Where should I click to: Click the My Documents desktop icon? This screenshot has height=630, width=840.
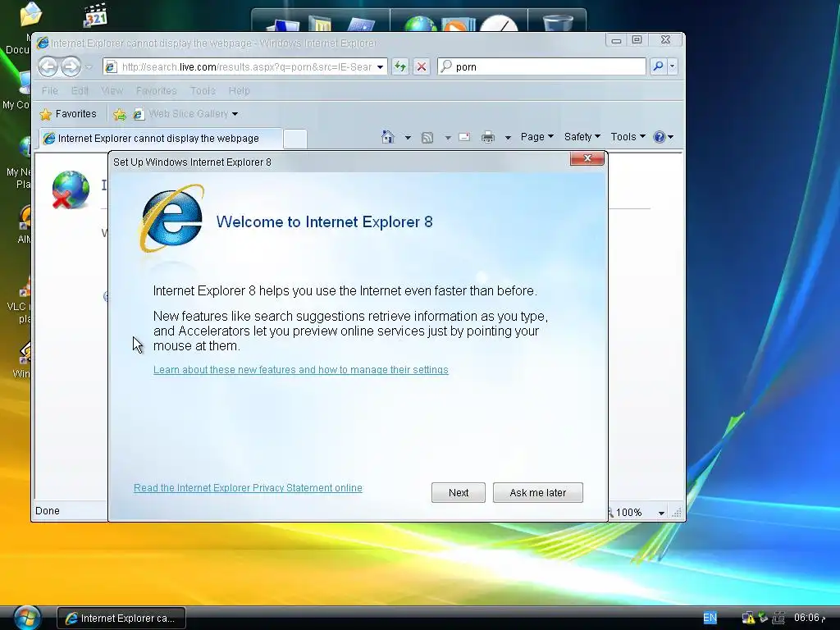[x=30, y=14]
